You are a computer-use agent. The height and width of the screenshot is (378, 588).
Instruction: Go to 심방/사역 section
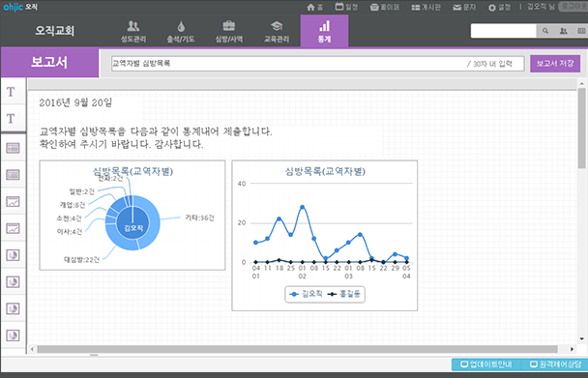[229, 32]
